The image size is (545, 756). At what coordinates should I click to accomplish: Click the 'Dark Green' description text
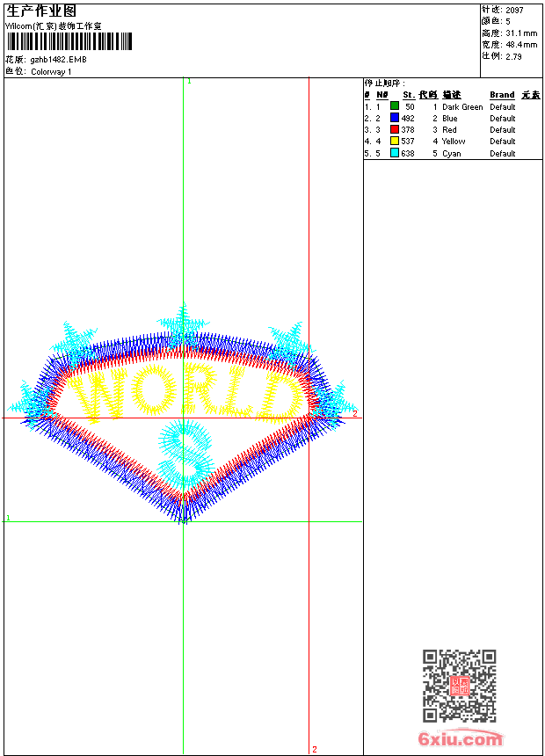462,107
